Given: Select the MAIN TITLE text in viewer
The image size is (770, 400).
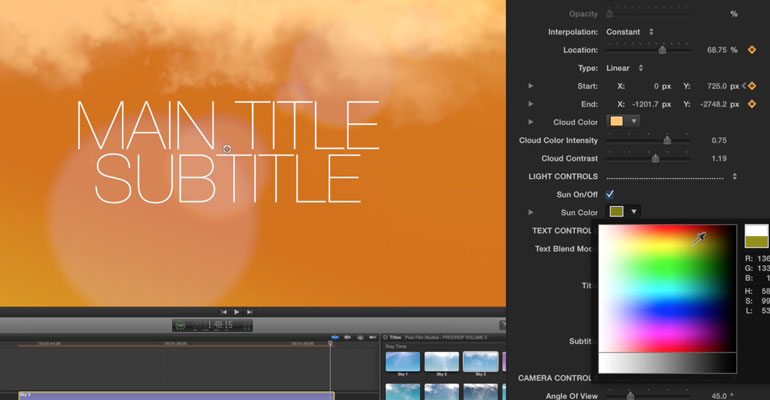Looking at the screenshot, I should click(228, 125).
